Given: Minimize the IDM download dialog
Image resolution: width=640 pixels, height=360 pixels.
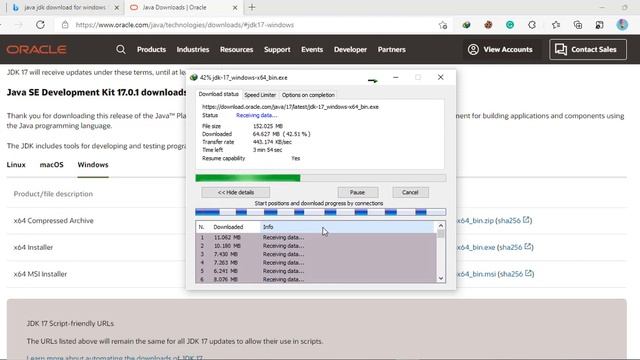Looking at the screenshot, I should (396, 77).
